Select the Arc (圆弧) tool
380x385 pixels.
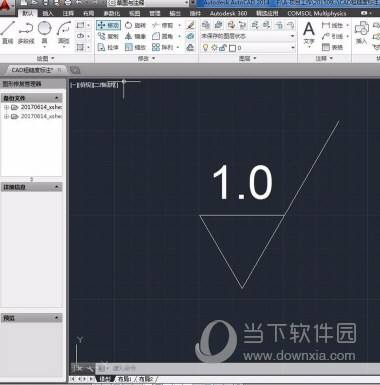click(64, 33)
